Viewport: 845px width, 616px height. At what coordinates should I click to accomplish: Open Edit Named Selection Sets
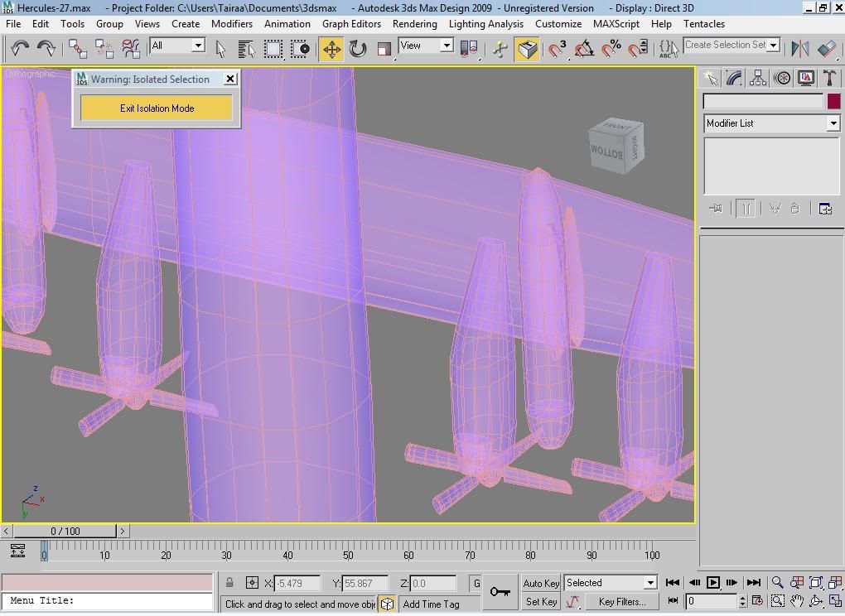(x=669, y=49)
